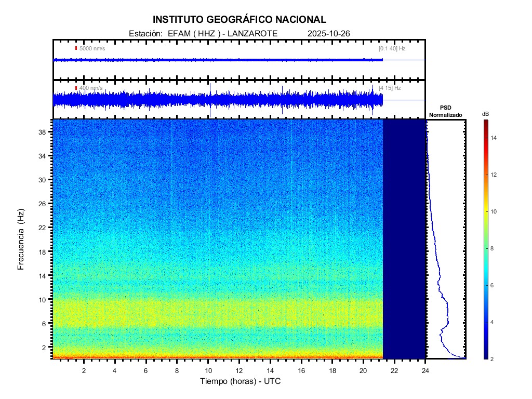
Task: Click the 38 Hz tick on the frequency axis
Action: [43, 132]
